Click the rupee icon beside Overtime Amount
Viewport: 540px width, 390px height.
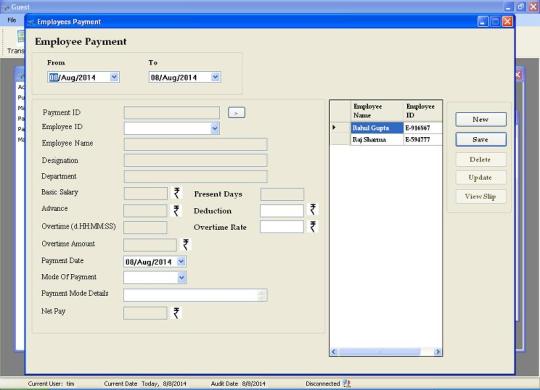click(x=186, y=245)
